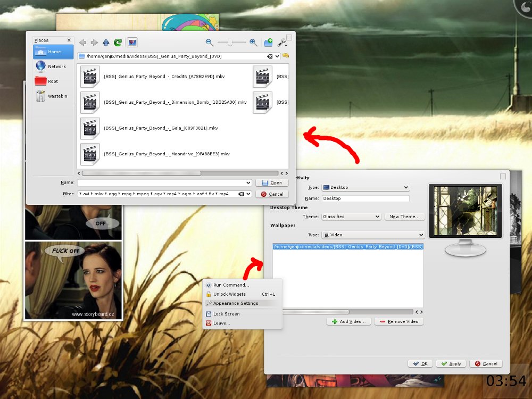Go up to the parent folder
This screenshot has width=532, height=399.
coord(106,43)
